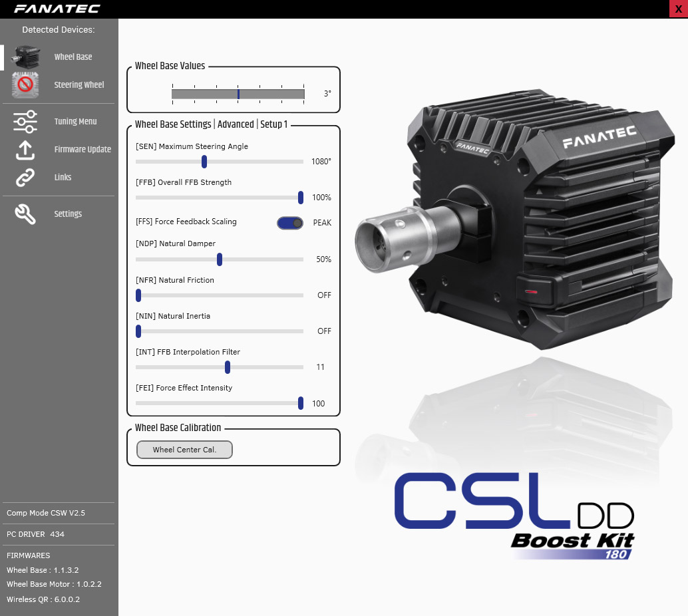Image resolution: width=688 pixels, height=616 pixels.
Task: Click the FFB Interpolation Filter slider handle
Action: (228, 367)
